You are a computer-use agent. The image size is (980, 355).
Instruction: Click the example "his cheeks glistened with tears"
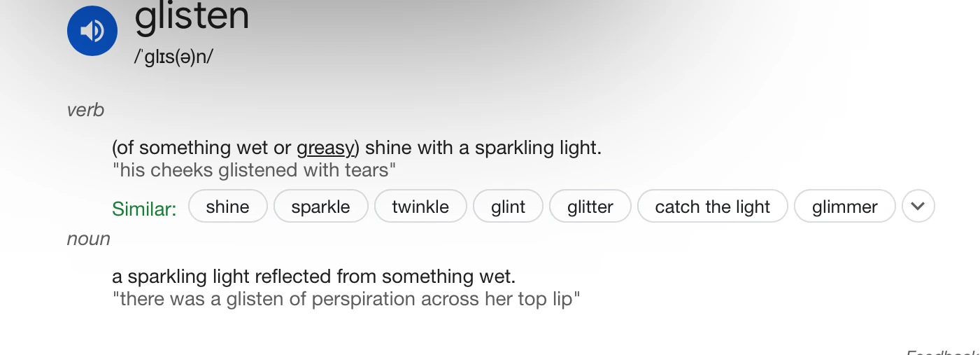pyautogui.click(x=255, y=170)
